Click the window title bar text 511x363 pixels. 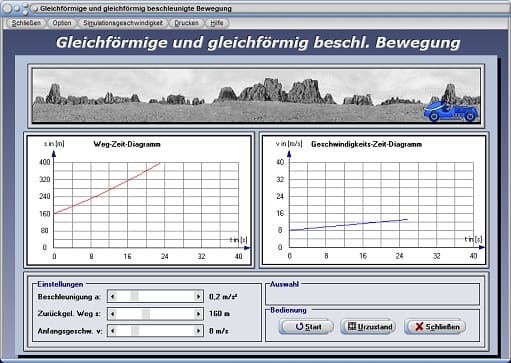136,8
